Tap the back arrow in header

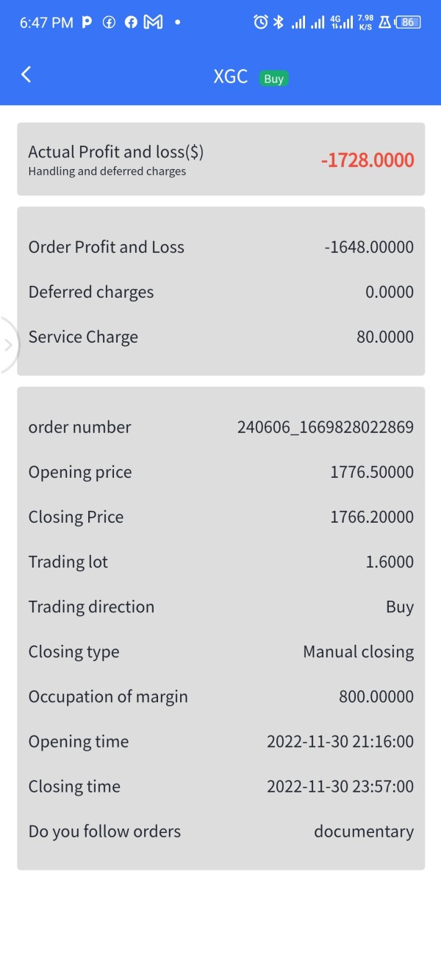tap(26, 74)
